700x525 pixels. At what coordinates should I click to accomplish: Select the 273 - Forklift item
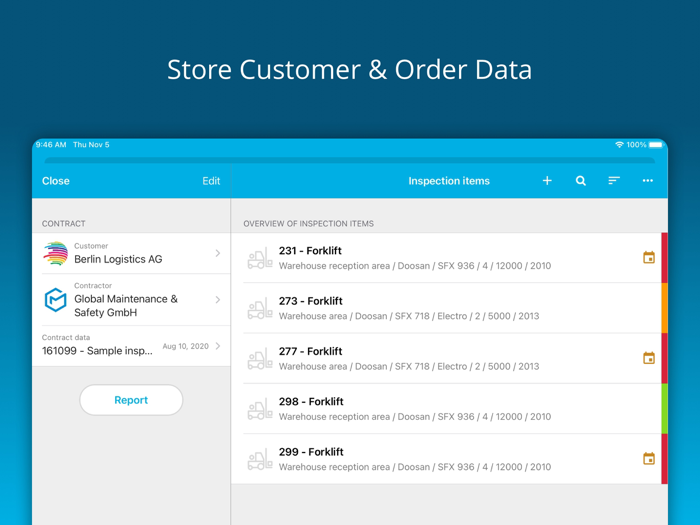click(449, 308)
